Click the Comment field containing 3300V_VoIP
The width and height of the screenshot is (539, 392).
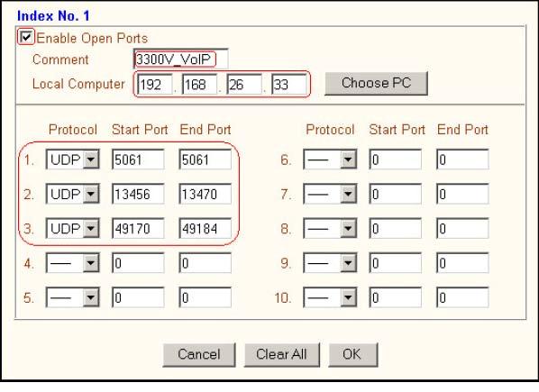(x=181, y=59)
